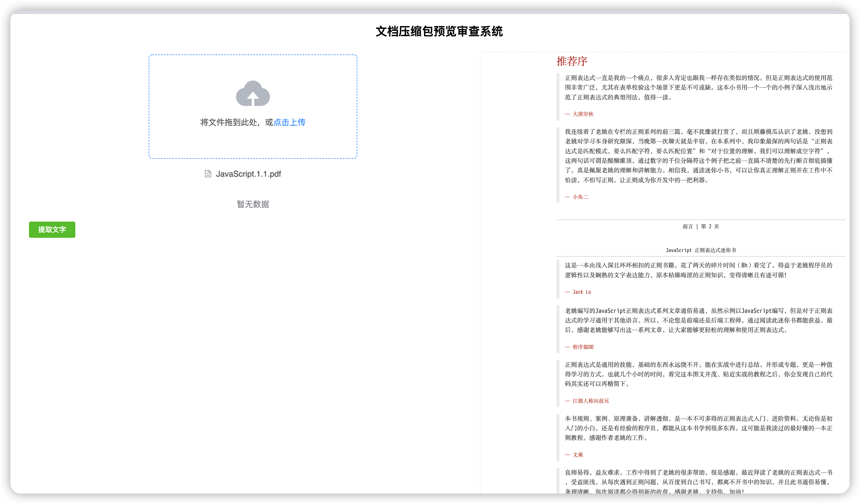The width and height of the screenshot is (860, 504).
Task: Click the 小鱼二 author signature
Action: [x=580, y=197]
